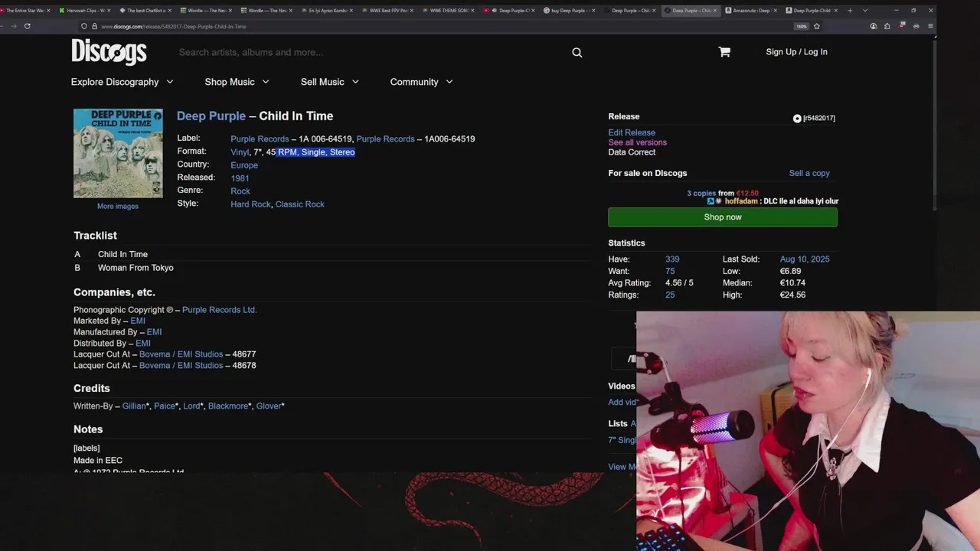The height and width of the screenshot is (551, 980).
Task: Switch to The best ChatBot tab
Action: [x=145, y=11]
